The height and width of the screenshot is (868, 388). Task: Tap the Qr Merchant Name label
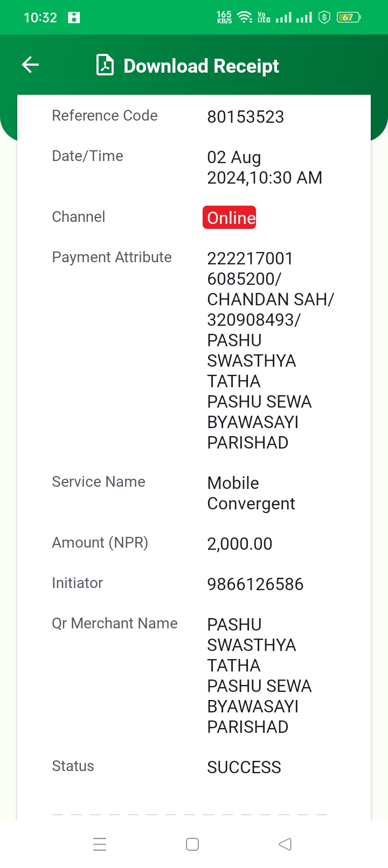click(x=114, y=623)
